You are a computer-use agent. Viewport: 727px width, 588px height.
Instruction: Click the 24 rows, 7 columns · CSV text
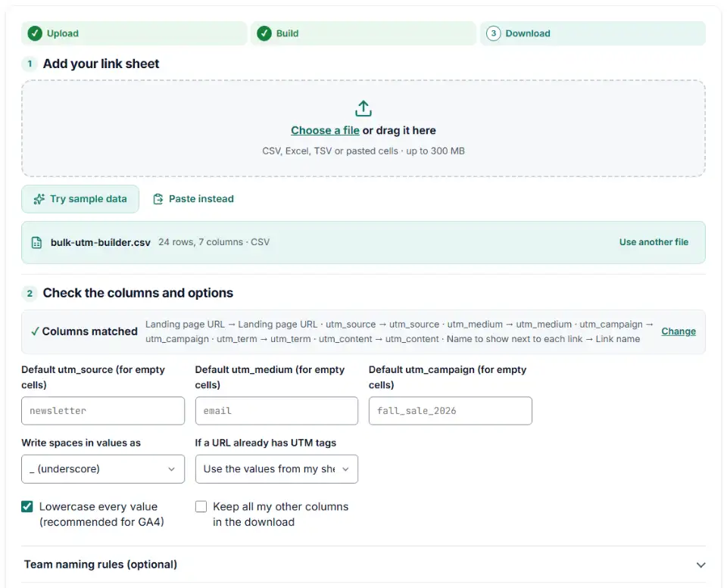pos(214,242)
